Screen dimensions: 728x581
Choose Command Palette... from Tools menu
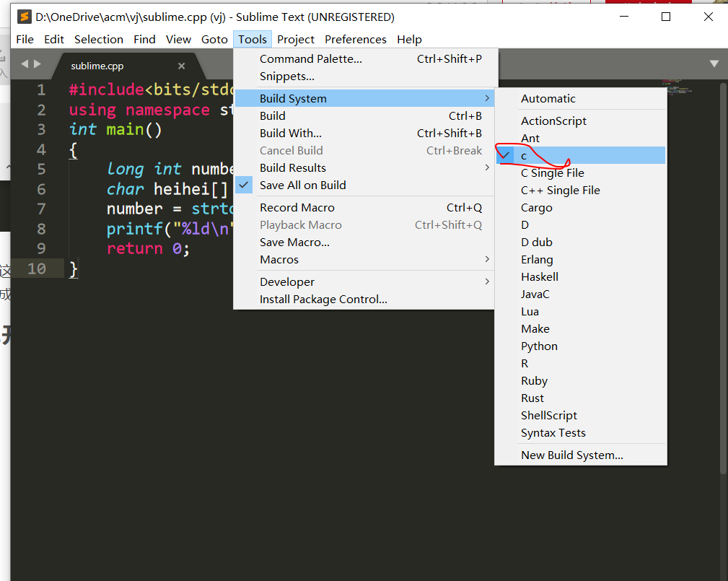click(364, 59)
